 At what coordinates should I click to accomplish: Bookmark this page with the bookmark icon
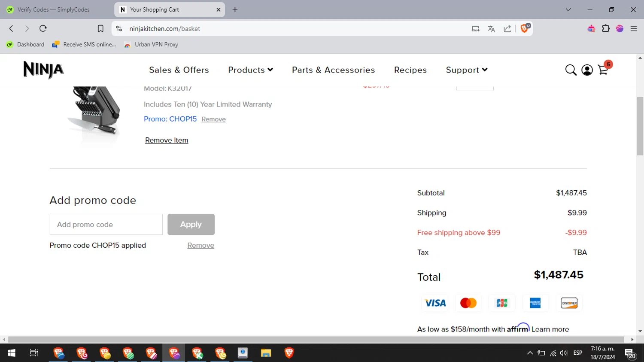point(100,29)
